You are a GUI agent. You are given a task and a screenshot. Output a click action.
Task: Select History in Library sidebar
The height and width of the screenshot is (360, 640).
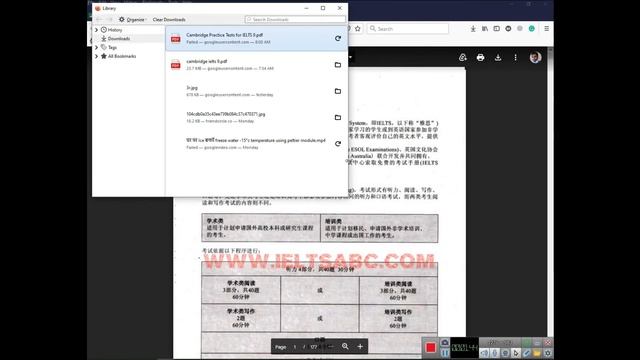pyautogui.click(x=111, y=30)
